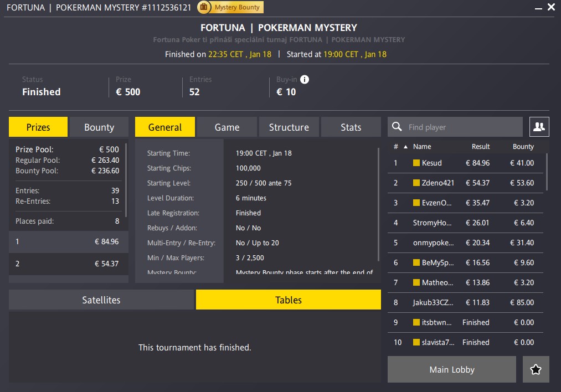Select player EvzenO... in the list

466,203
